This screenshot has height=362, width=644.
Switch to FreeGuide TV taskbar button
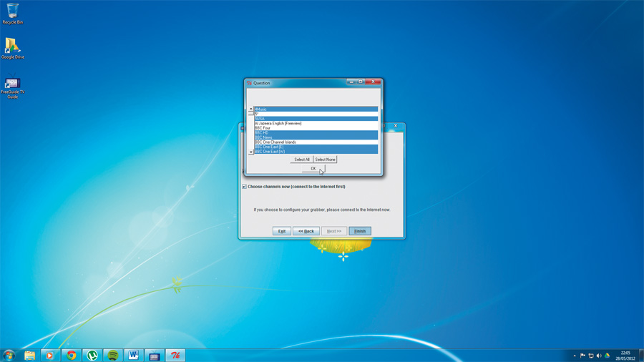click(155, 355)
